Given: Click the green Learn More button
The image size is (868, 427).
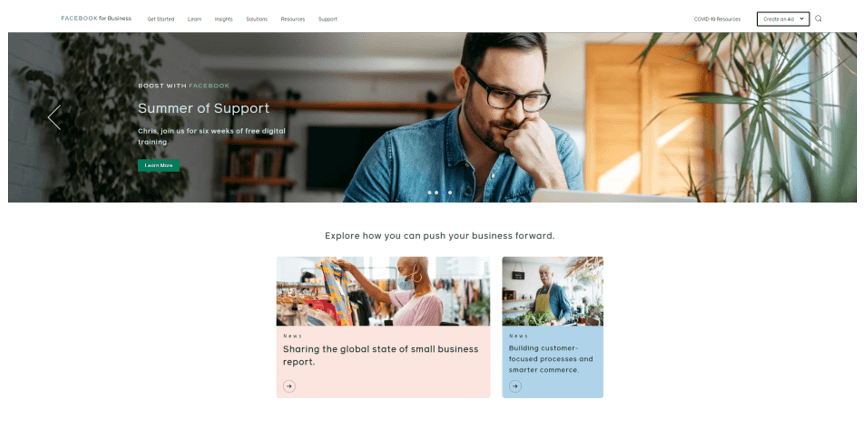Looking at the screenshot, I should click(159, 166).
